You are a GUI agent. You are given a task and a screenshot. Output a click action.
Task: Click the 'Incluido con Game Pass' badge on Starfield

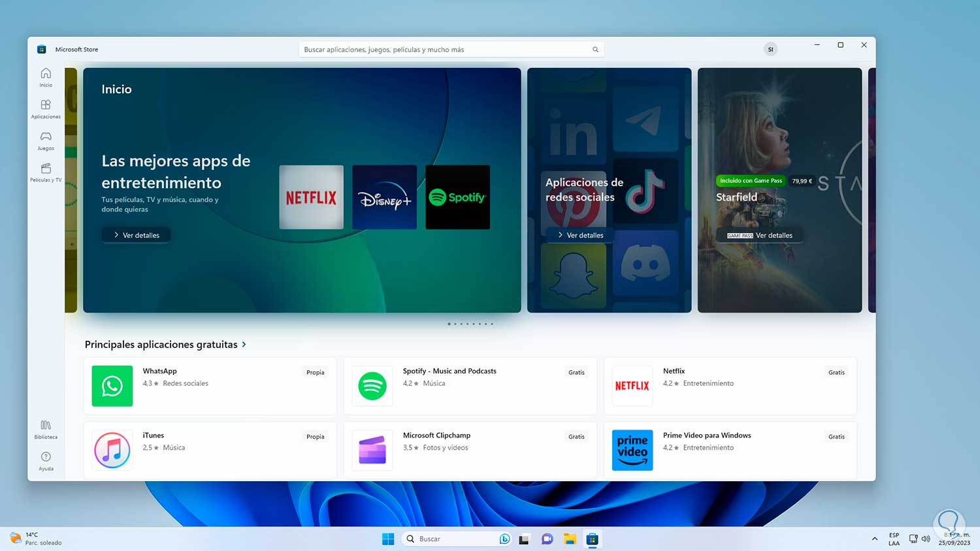click(x=751, y=181)
